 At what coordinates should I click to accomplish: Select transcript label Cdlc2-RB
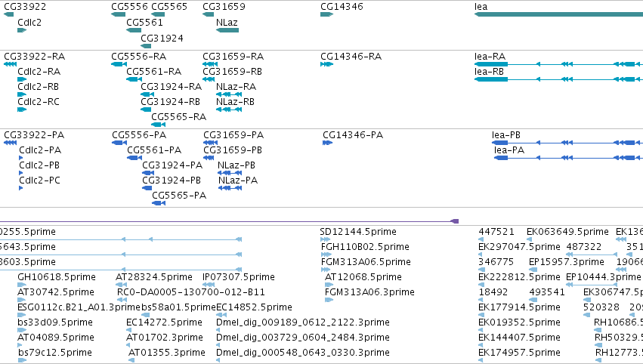click(x=38, y=87)
